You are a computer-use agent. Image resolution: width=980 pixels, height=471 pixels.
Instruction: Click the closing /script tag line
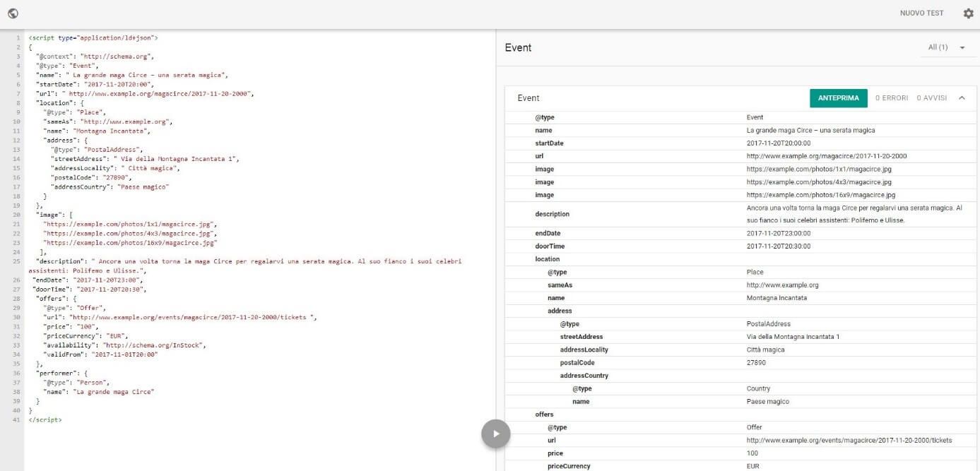[45, 419]
